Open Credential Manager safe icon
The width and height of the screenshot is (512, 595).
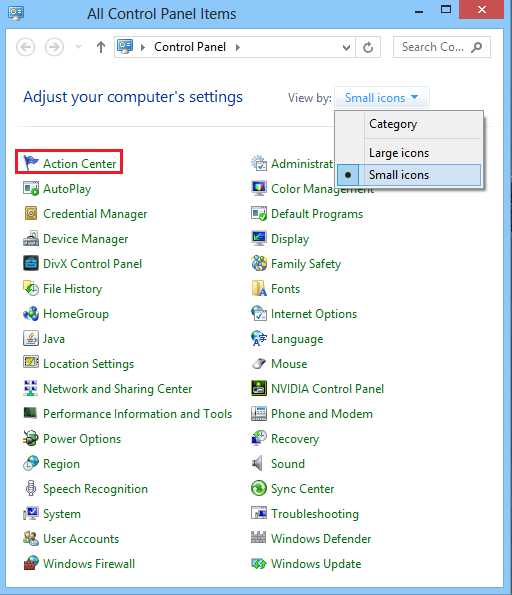pos(30,213)
